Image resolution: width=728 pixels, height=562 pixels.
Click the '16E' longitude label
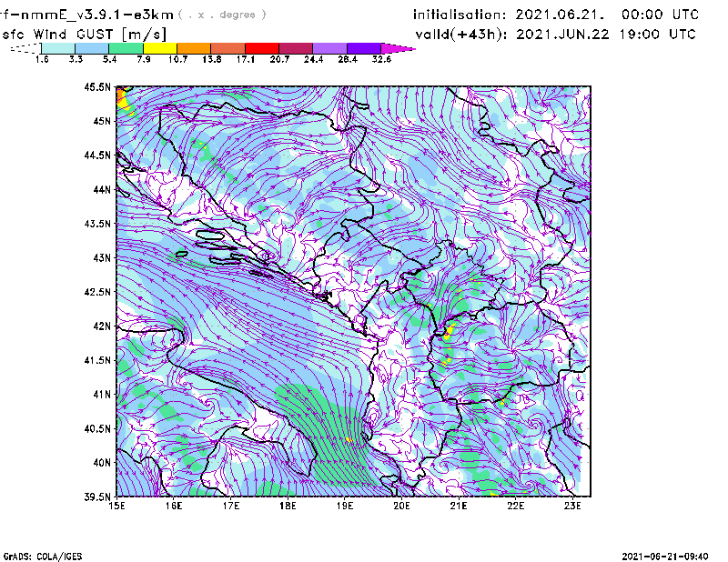coord(174,506)
